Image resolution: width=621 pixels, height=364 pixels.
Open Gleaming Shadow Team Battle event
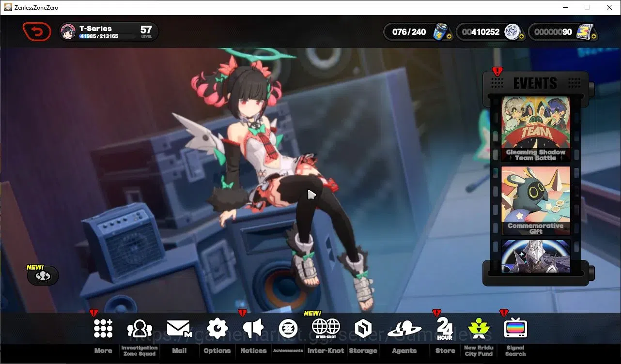click(536, 129)
